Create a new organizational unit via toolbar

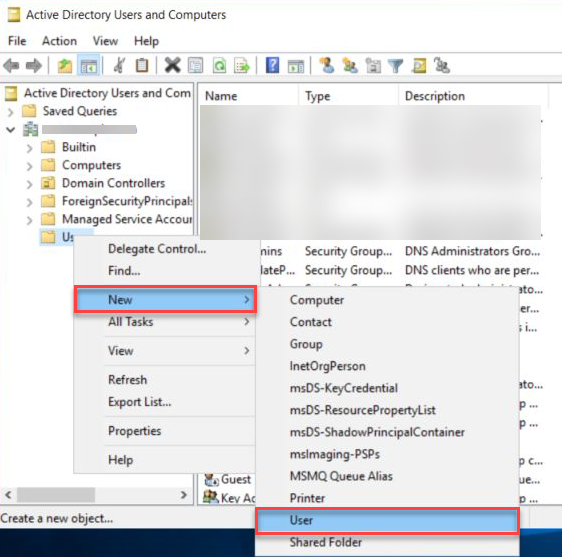click(x=373, y=66)
